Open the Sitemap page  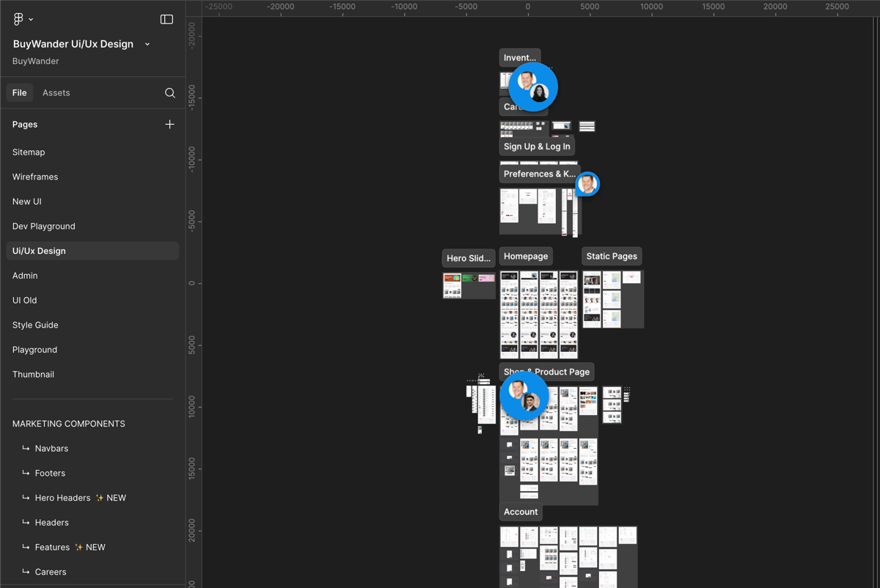29,152
